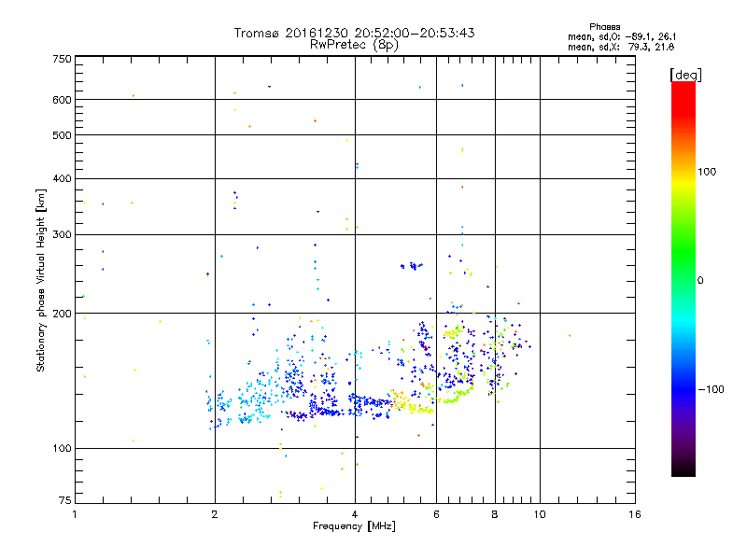
Task: Click the x-axis tick label '10'
Action: [x=540, y=514]
